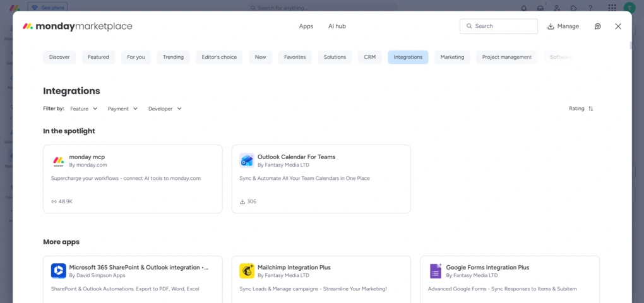Click the Microsoft 365 SharePoint app logo
Image resolution: width=644 pixels, height=303 pixels.
pos(58,271)
